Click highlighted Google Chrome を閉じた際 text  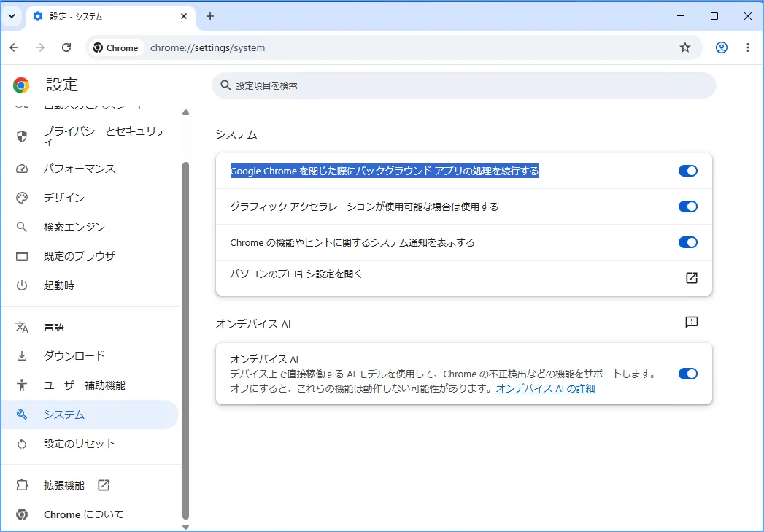pos(385,171)
